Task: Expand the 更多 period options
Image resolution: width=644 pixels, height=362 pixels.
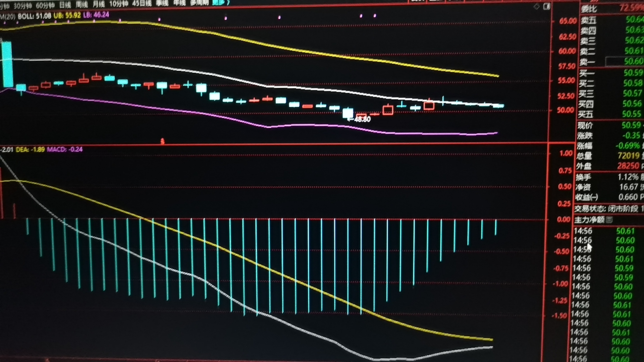Action: (x=220, y=2)
